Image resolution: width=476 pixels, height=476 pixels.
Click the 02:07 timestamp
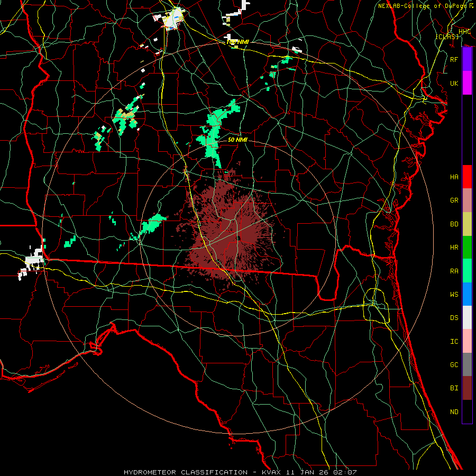(345, 472)
